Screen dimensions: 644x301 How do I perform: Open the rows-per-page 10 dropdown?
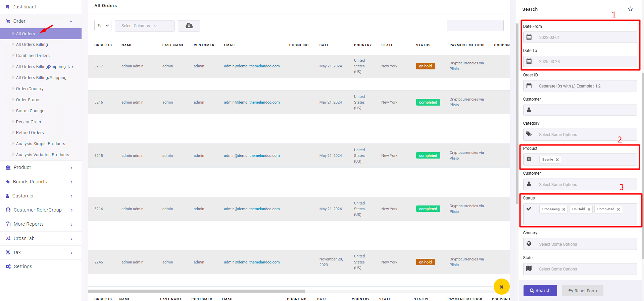point(103,25)
